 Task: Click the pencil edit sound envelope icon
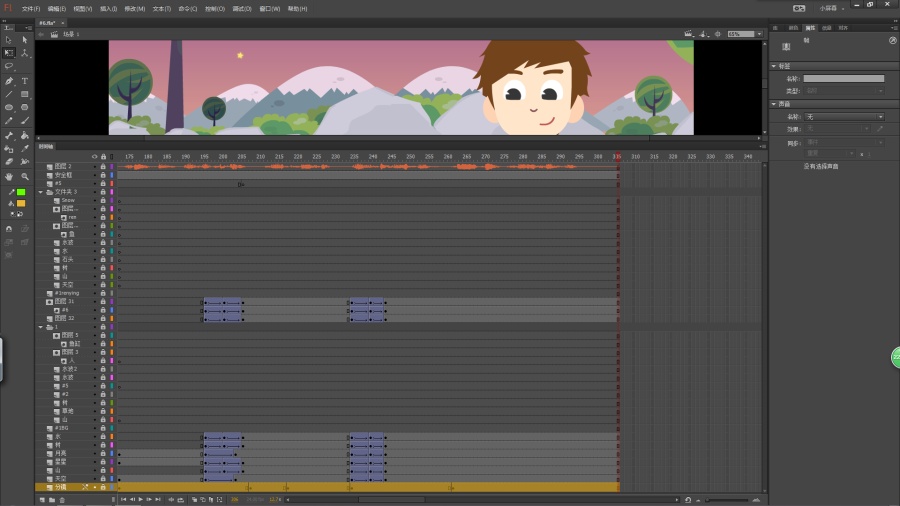pyautogui.click(x=880, y=129)
